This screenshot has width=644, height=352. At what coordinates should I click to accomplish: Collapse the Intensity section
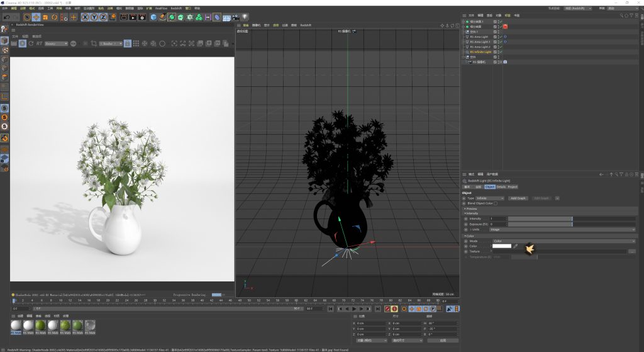tap(472, 213)
